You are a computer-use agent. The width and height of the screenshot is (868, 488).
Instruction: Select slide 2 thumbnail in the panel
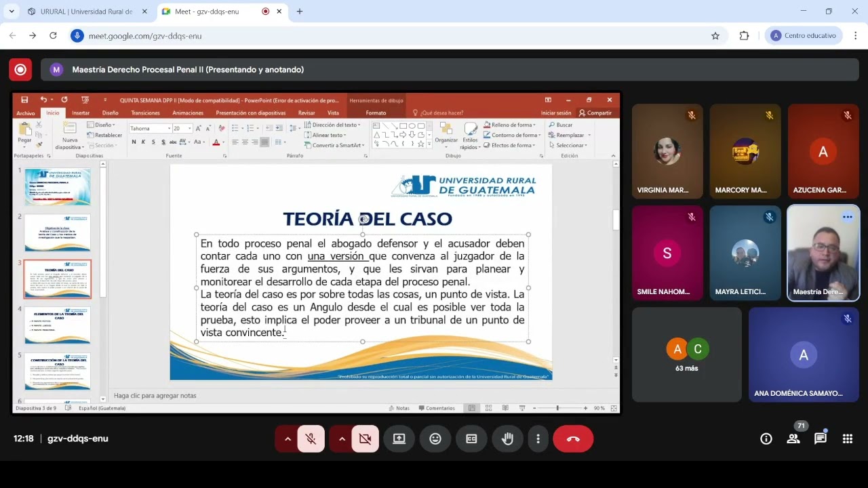[x=58, y=232]
